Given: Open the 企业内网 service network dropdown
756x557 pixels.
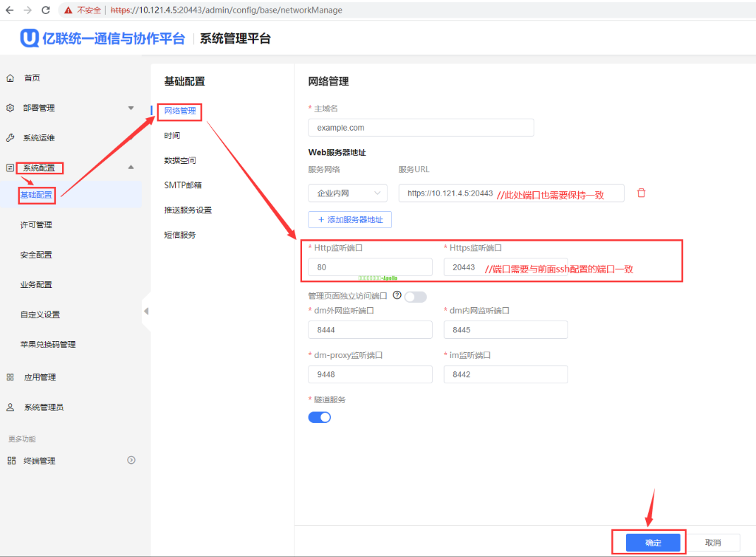Looking at the screenshot, I should (x=348, y=193).
